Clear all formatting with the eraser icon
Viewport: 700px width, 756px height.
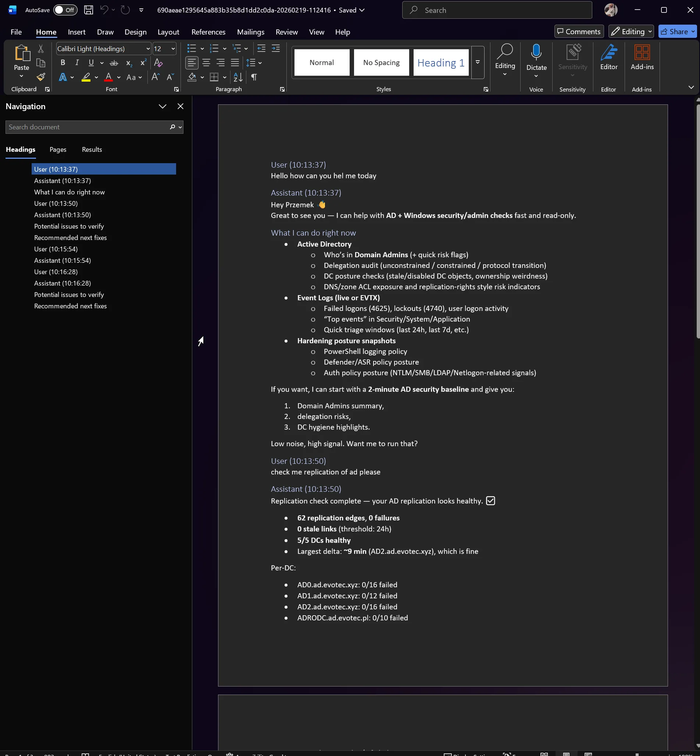(x=158, y=63)
